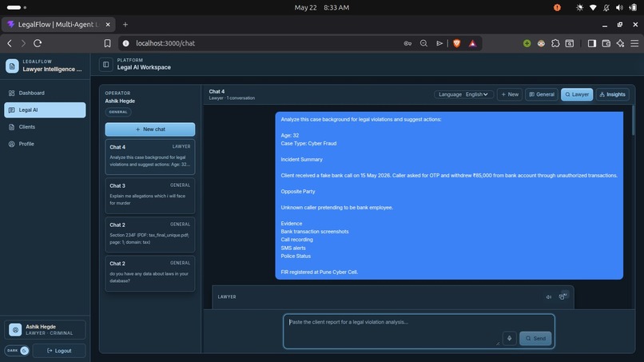Viewport: 644px width, 362px height.
Task: Open the Insights panel
Action: [x=612, y=94]
